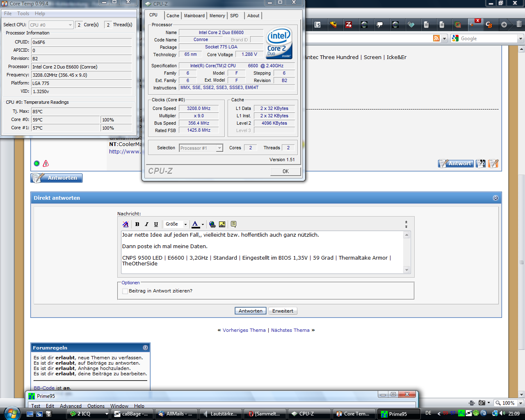Open Help menu in Core Temp
The image size is (525, 420).
point(40,14)
